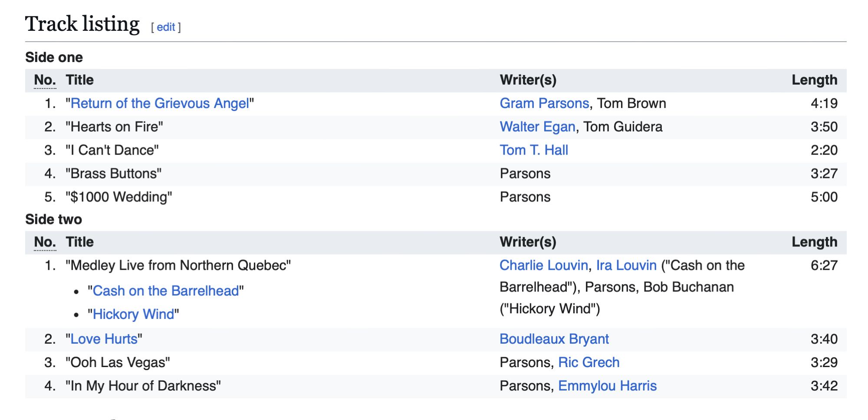This screenshot has width=868, height=420.
Task: Click the Tom Guidera writer name
Action: (x=623, y=127)
